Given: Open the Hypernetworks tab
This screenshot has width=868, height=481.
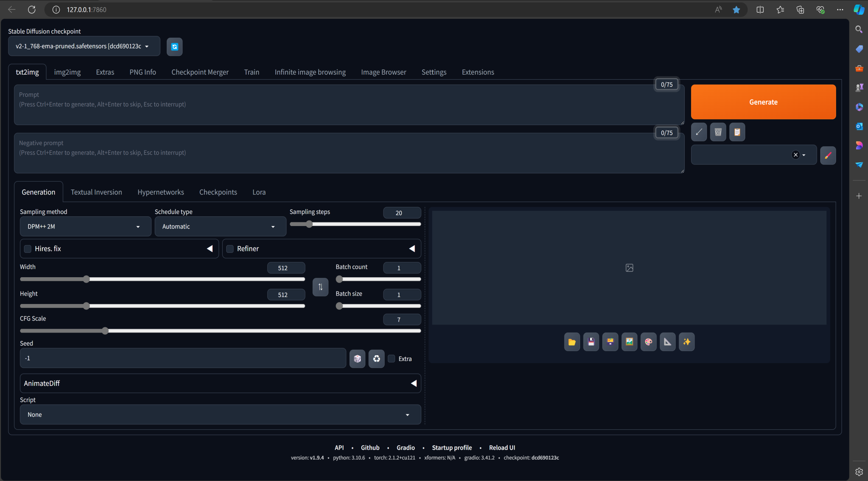Looking at the screenshot, I should [161, 192].
